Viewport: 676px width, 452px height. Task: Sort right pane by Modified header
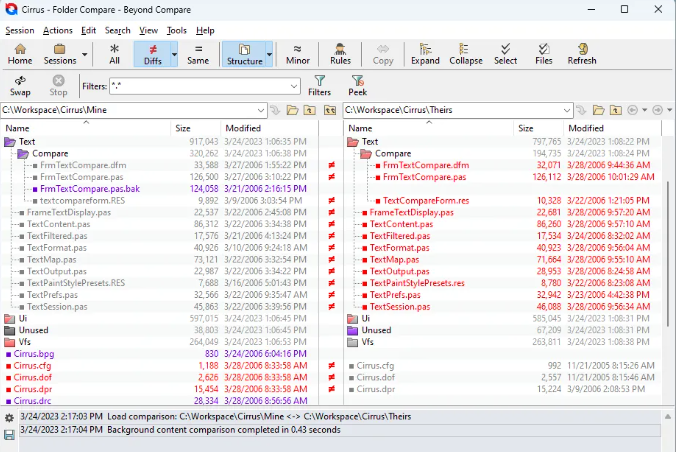tap(612, 128)
